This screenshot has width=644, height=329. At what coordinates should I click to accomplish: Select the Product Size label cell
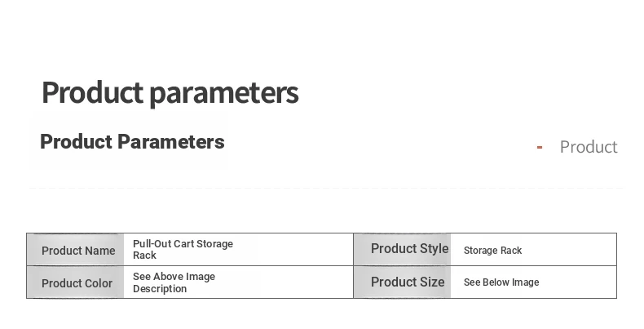pyautogui.click(x=408, y=282)
